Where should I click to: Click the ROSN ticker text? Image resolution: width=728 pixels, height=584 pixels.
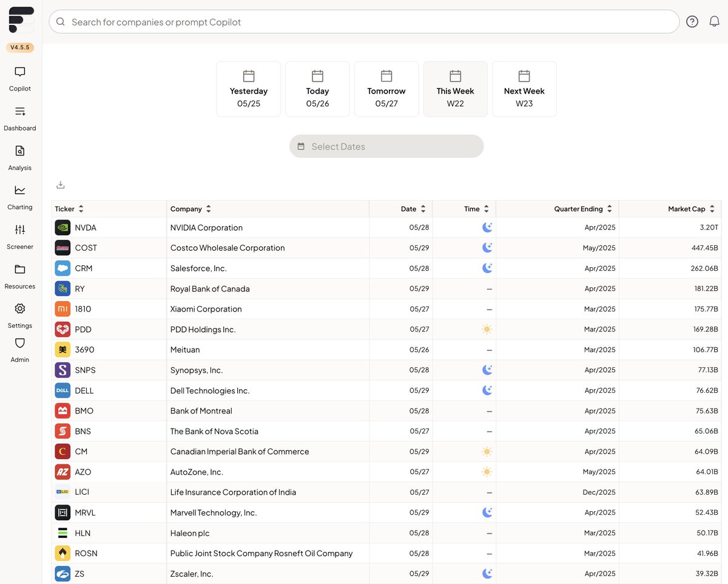click(x=86, y=553)
